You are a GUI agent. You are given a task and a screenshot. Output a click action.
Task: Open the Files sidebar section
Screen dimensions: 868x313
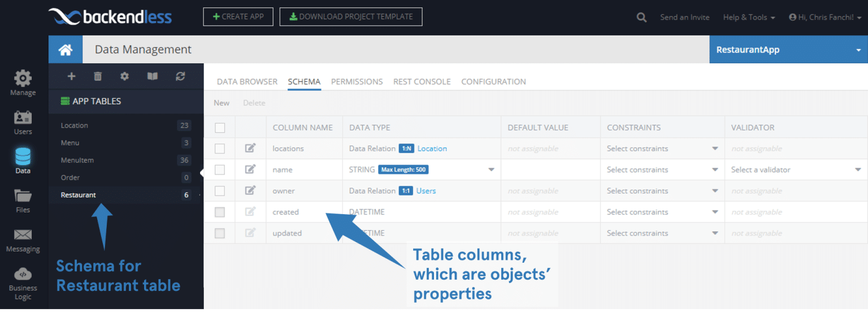[23, 201]
